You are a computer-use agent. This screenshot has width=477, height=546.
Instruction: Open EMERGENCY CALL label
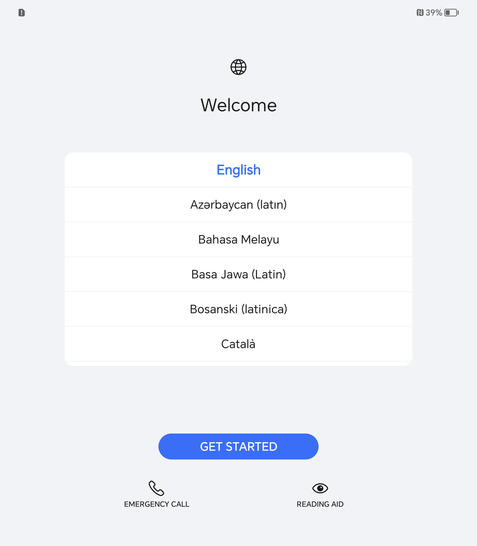[x=156, y=504]
